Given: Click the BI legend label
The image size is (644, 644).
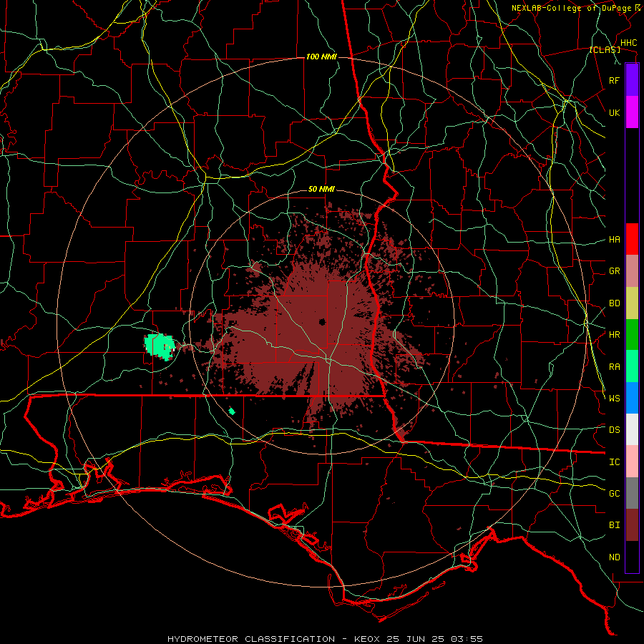Looking at the screenshot, I should pos(614,525).
